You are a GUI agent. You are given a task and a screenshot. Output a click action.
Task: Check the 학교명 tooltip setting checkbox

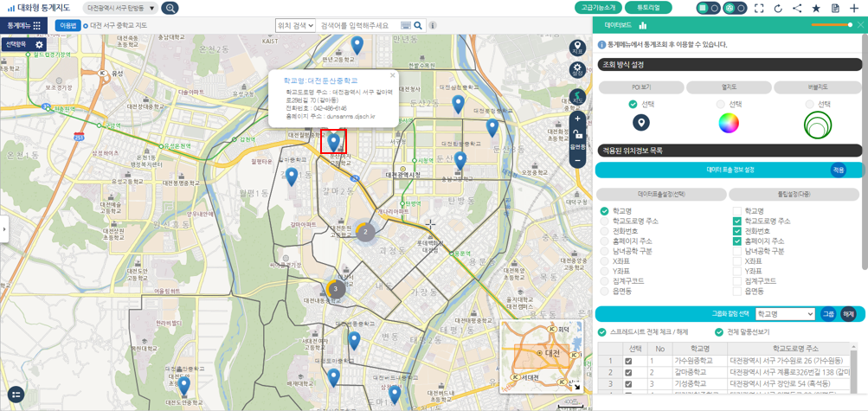pos(736,211)
